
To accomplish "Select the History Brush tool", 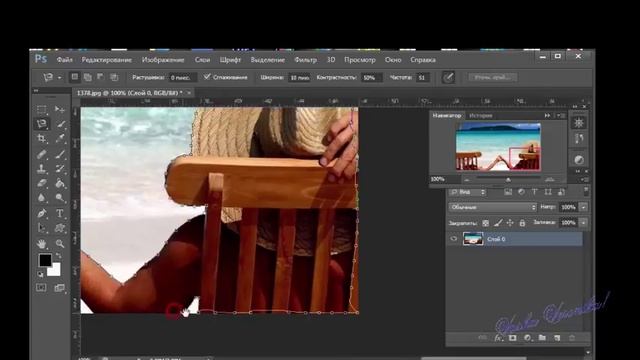I will [x=60, y=168].
